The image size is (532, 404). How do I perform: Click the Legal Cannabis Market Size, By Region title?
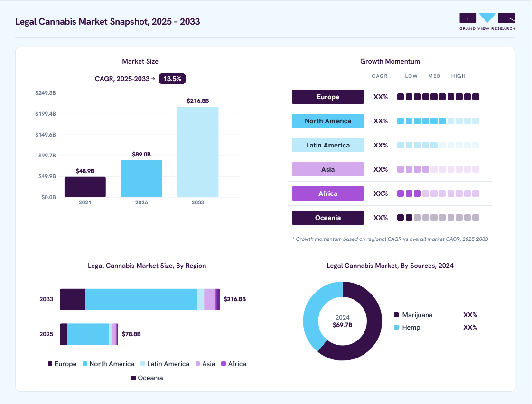point(147,266)
